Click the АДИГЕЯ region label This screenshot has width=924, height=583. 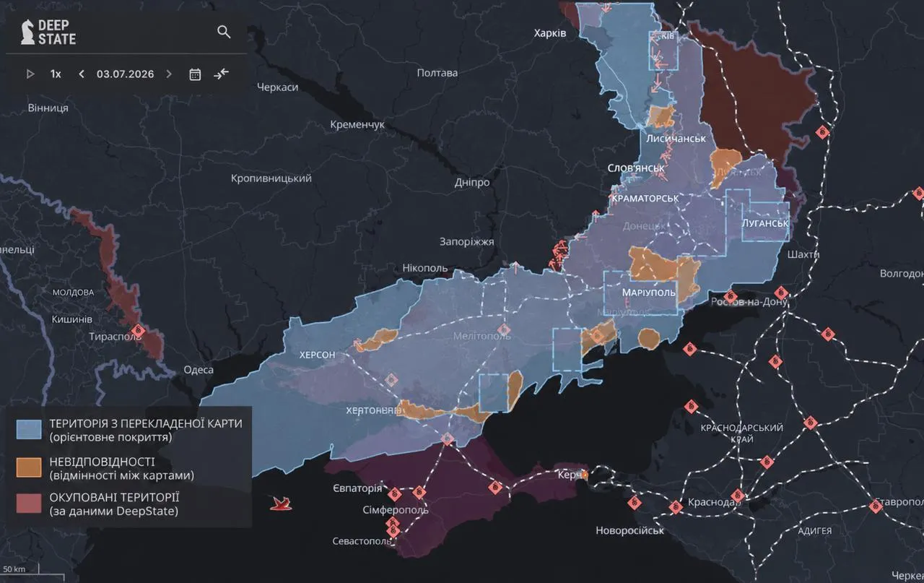coord(814,531)
